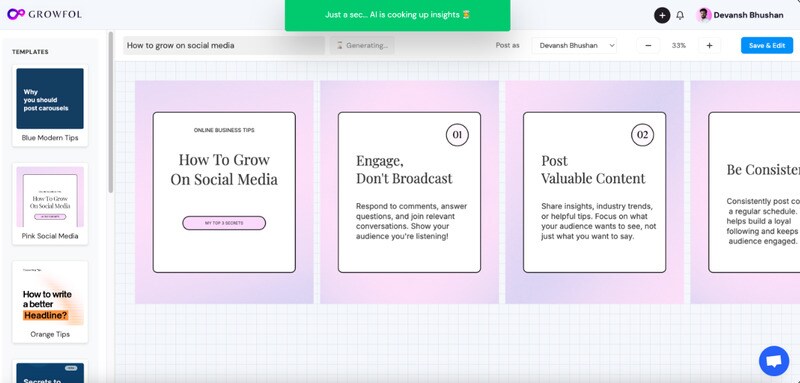Open the notifications bell
Screen dimensions: 800x383
tap(680, 15)
